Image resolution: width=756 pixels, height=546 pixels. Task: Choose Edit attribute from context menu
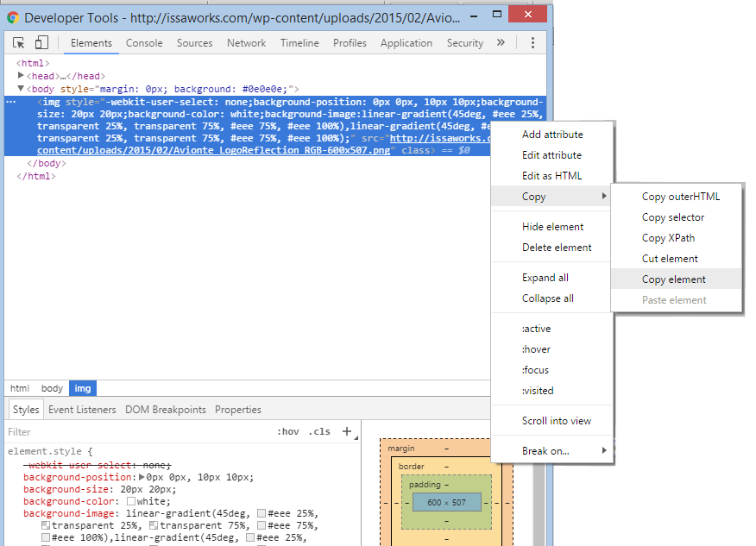552,155
